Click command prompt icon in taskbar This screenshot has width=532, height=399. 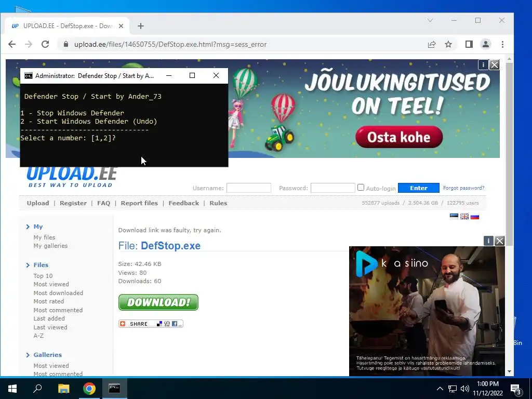(x=114, y=389)
